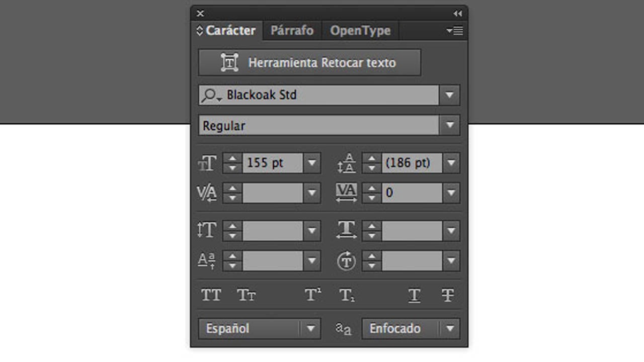Screen dimensions: 644x362
Task: Click the 155 pt font size field
Action: click(x=272, y=163)
